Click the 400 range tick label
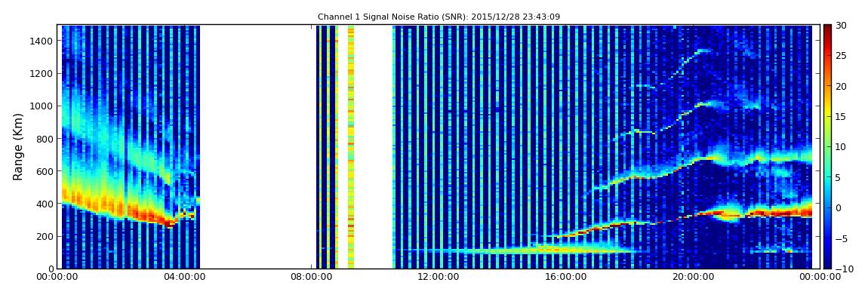This screenshot has height=307, width=868. [45, 204]
